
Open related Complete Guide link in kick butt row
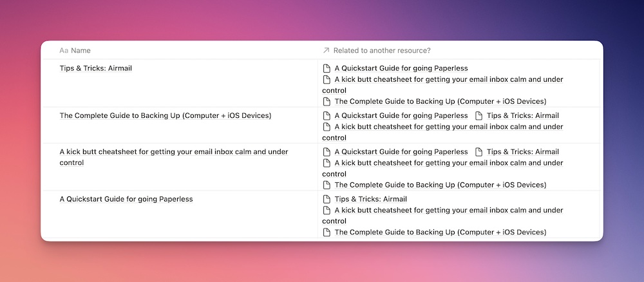[x=440, y=185]
